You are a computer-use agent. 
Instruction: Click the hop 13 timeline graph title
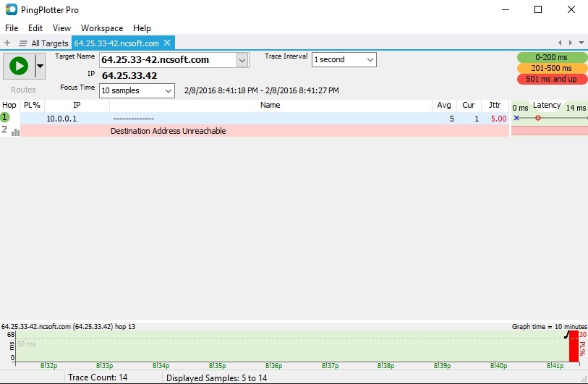(x=68, y=327)
